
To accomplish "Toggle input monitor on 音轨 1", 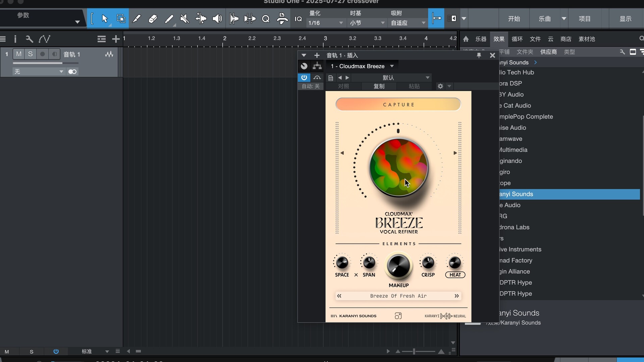I will click(x=54, y=54).
